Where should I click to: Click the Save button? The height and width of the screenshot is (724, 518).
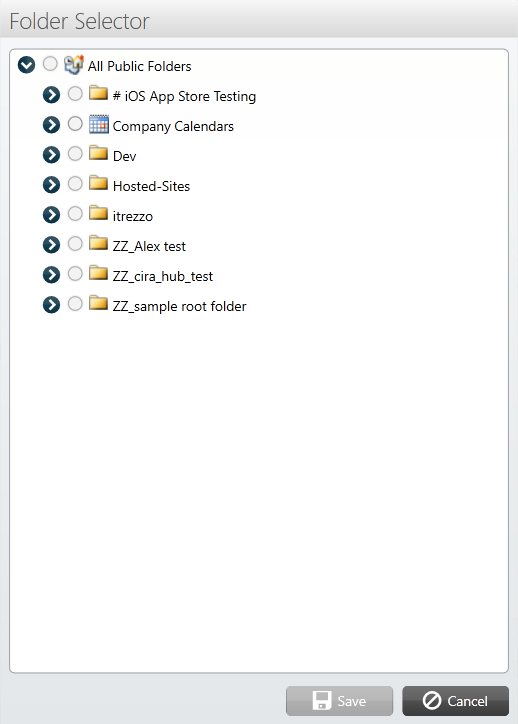pyautogui.click(x=339, y=701)
